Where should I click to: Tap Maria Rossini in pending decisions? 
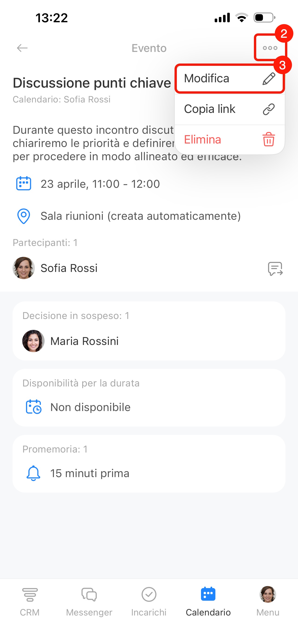click(84, 341)
